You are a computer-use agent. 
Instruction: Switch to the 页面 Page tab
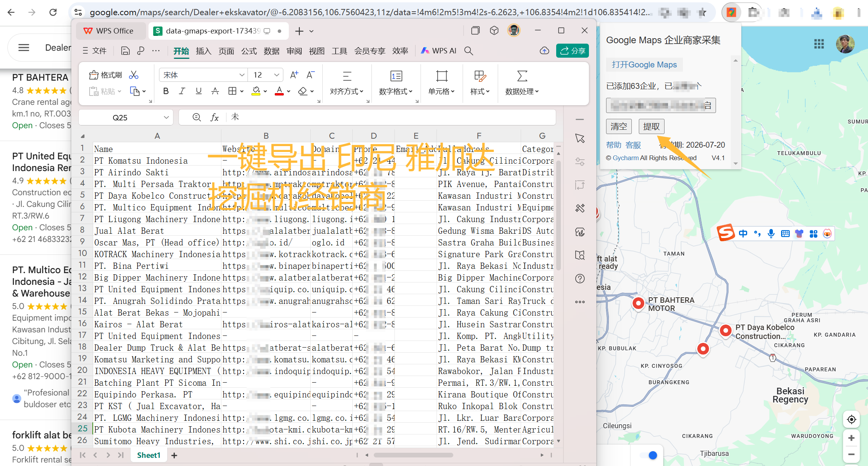coord(226,51)
